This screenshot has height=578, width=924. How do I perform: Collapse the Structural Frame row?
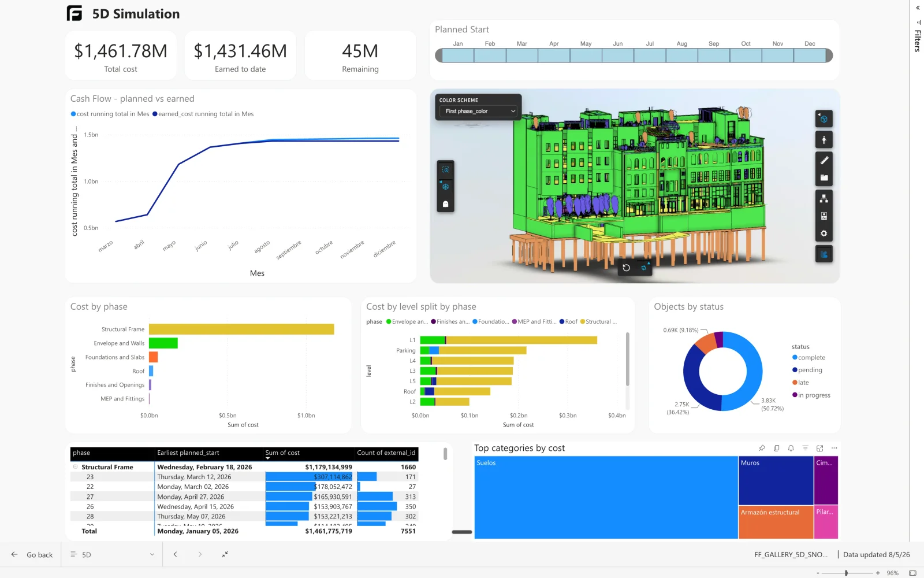(x=75, y=466)
